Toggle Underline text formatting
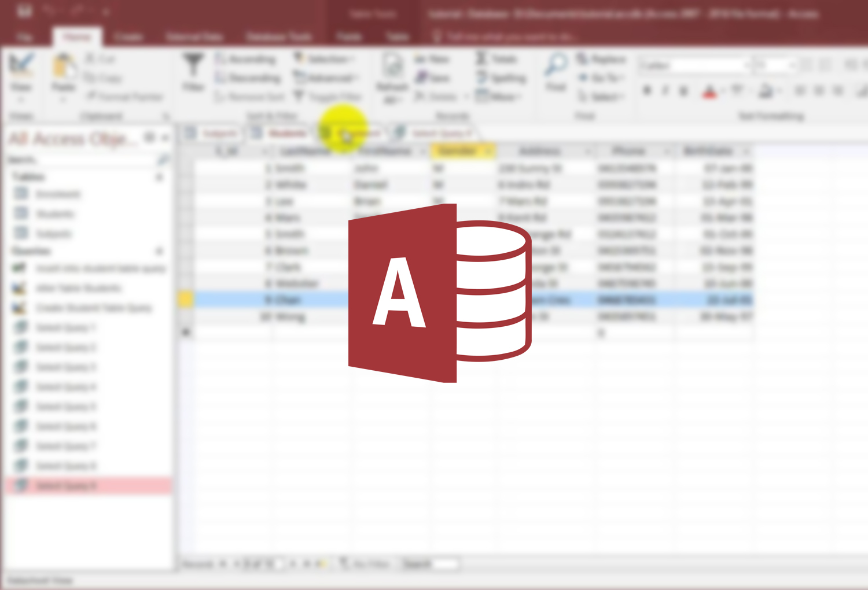Image resolution: width=868 pixels, height=590 pixels. (x=683, y=91)
